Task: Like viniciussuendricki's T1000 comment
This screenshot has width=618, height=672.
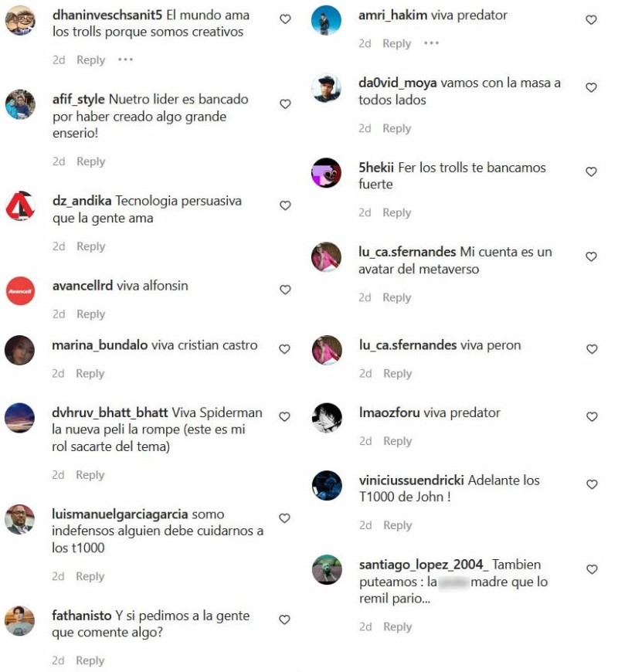Action: click(x=592, y=485)
